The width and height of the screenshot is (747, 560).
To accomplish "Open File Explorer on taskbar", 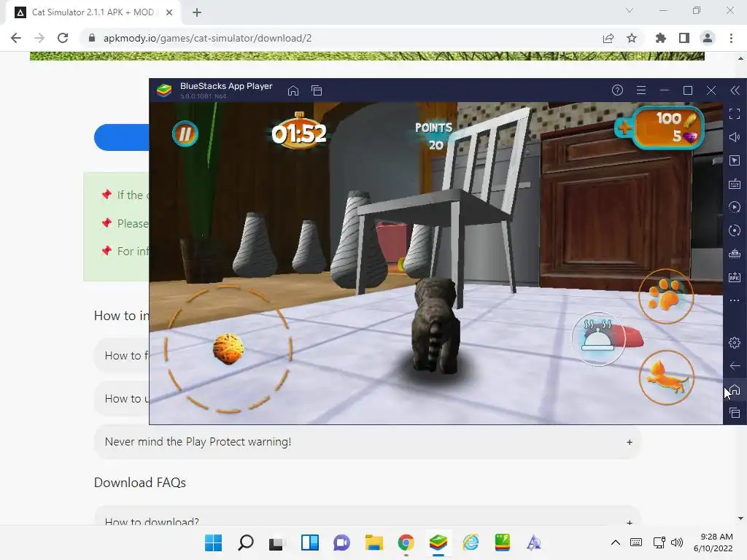I will pos(374,542).
